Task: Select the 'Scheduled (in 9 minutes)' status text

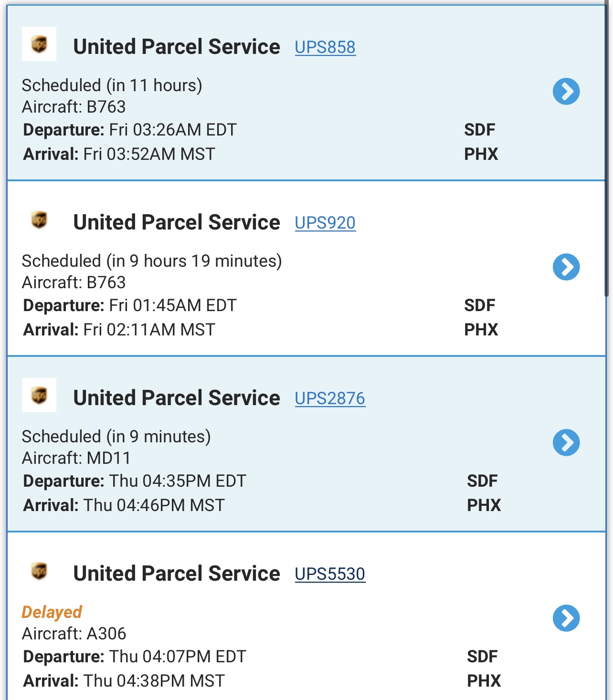Action: coord(116,437)
